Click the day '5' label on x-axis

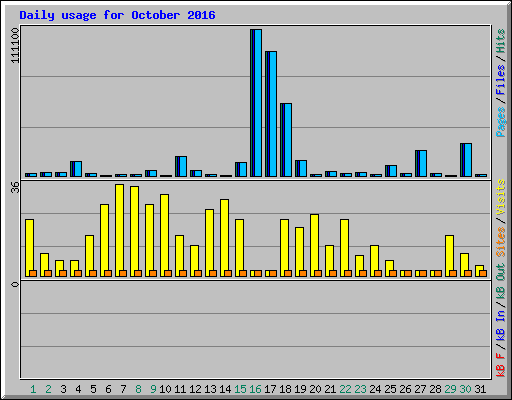(93, 389)
